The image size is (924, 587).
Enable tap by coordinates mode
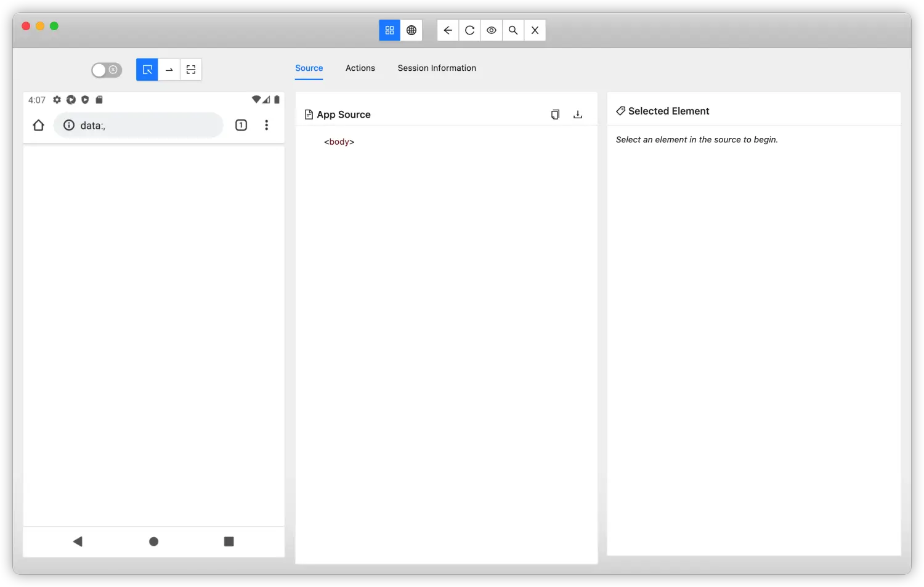(191, 70)
